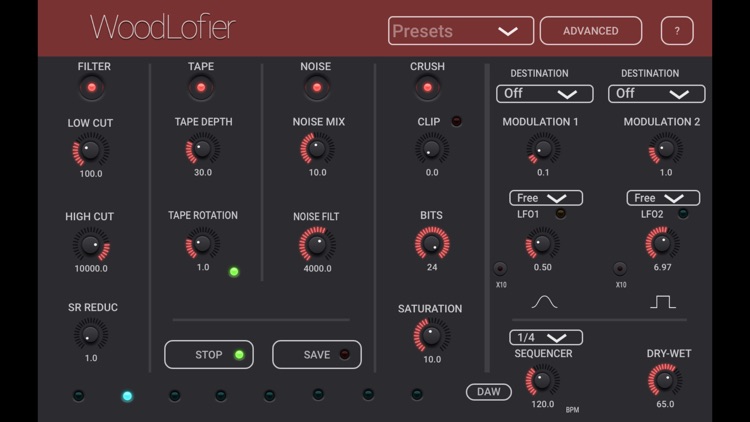The image size is (750, 422).
Task: Click the sequencer value 120.0
Action: [x=542, y=404]
